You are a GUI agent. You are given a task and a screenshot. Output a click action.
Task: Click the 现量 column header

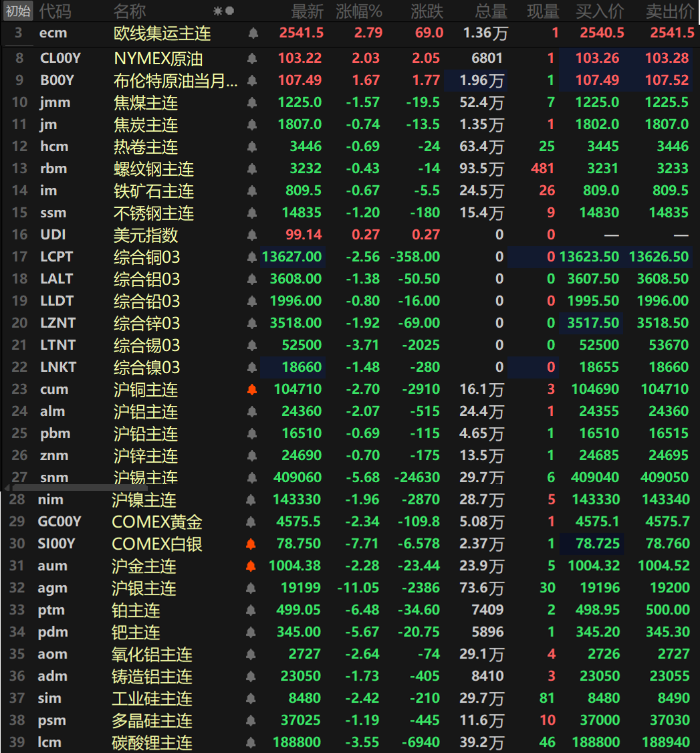coord(543,11)
